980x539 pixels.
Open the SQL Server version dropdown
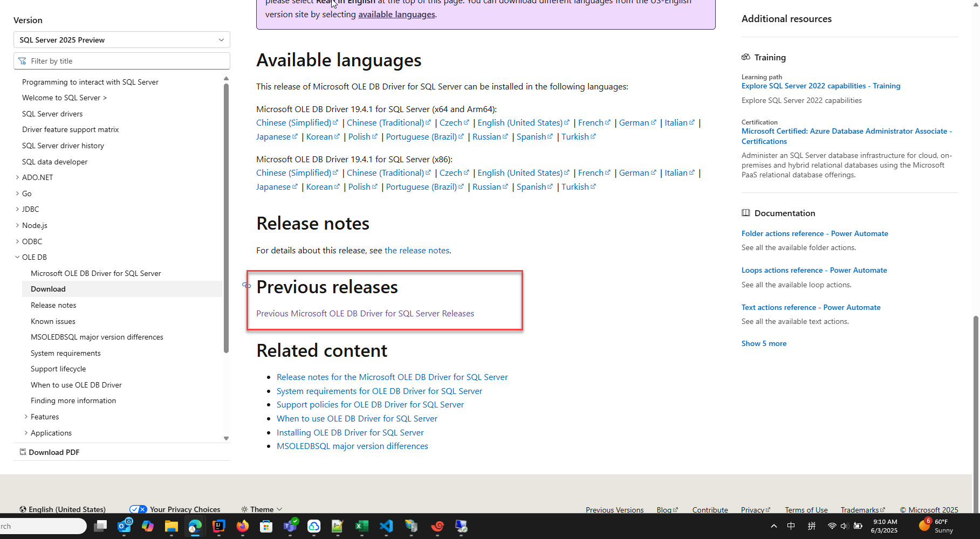[x=121, y=40]
